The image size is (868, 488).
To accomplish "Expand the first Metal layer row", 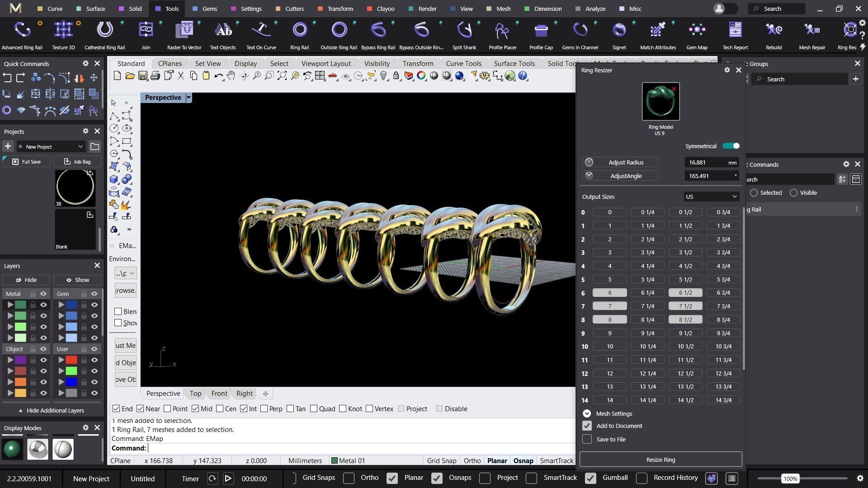I will coord(10,305).
